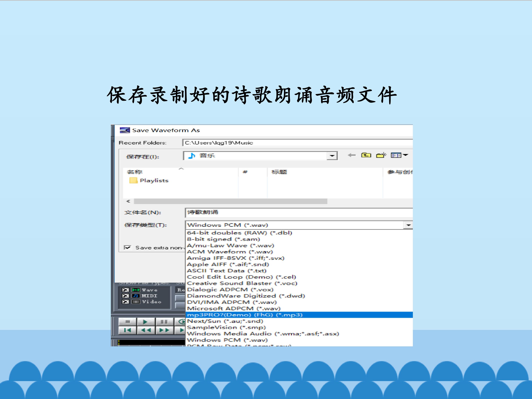Select ACM Waveform (*.wav) format
The width and height of the screenshot is (532, 399).
(299, 252)
